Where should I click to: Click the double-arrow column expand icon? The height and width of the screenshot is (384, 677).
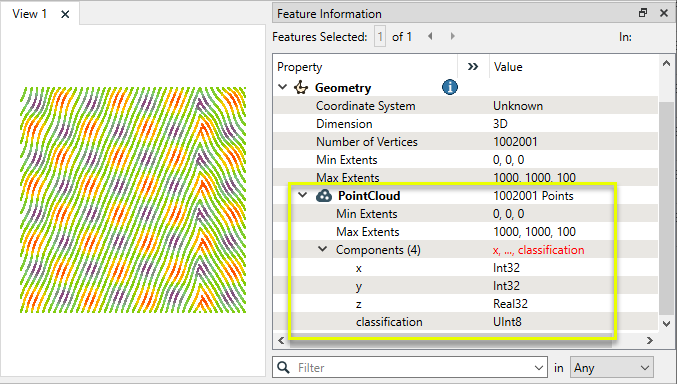[x=473, y=67]
